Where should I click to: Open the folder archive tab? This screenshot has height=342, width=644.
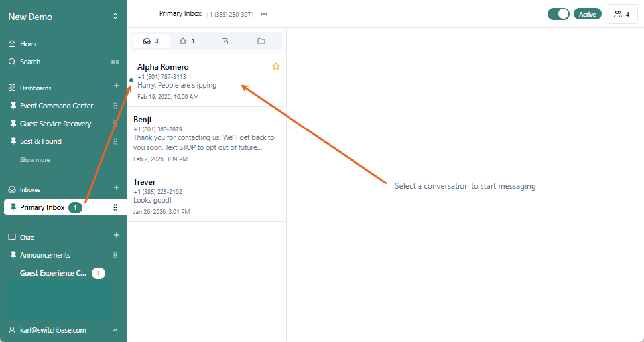tap(261, 41)
